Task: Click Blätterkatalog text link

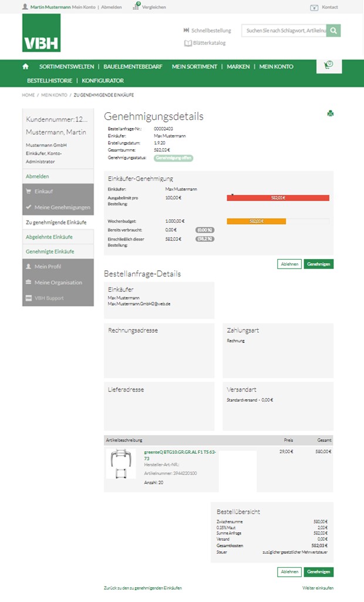Action: pos(209,43)
